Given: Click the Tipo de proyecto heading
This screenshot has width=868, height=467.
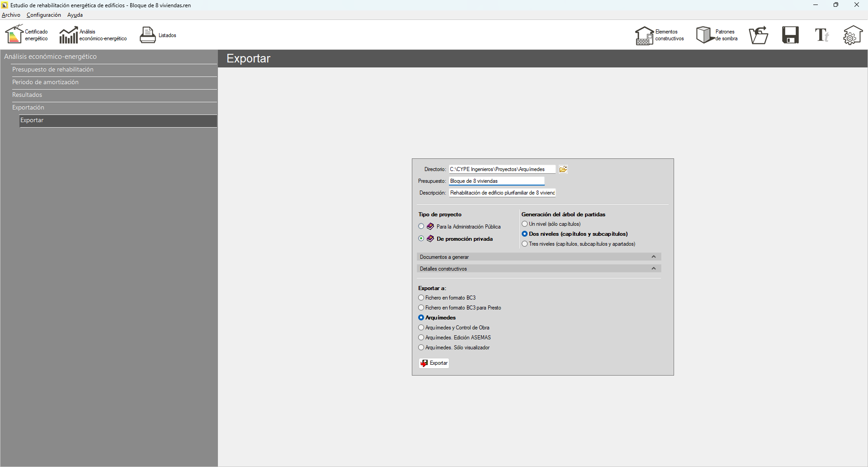Looking at the screenshot, I should (440, 214).
